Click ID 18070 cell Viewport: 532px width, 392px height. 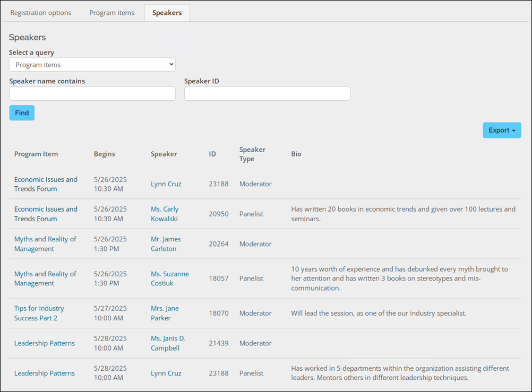click(x=219, y=313)
